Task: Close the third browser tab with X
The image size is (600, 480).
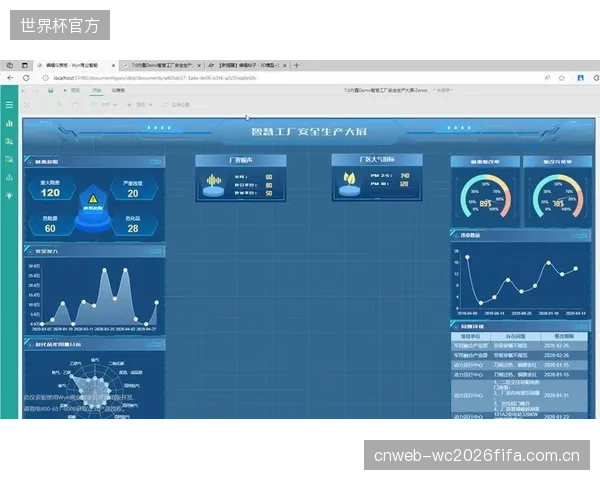Action: [285, 65]
